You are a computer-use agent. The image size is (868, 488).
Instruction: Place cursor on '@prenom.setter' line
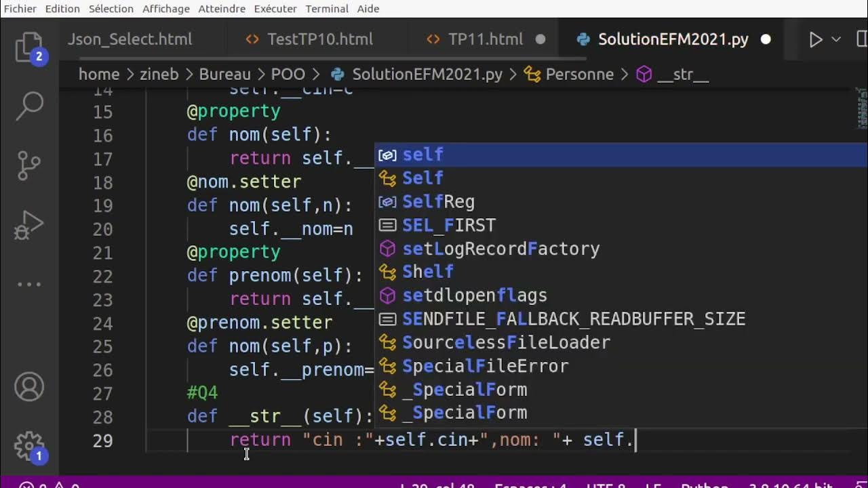260,323
